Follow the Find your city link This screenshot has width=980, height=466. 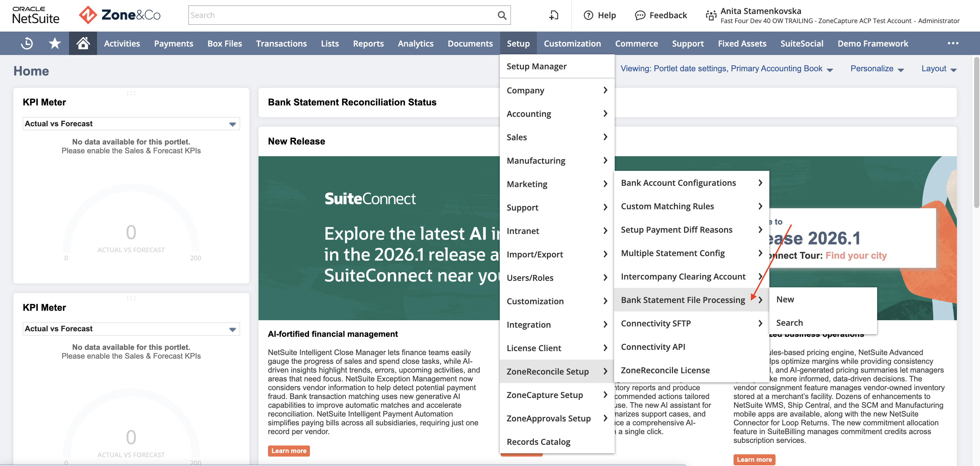[856, 255]
